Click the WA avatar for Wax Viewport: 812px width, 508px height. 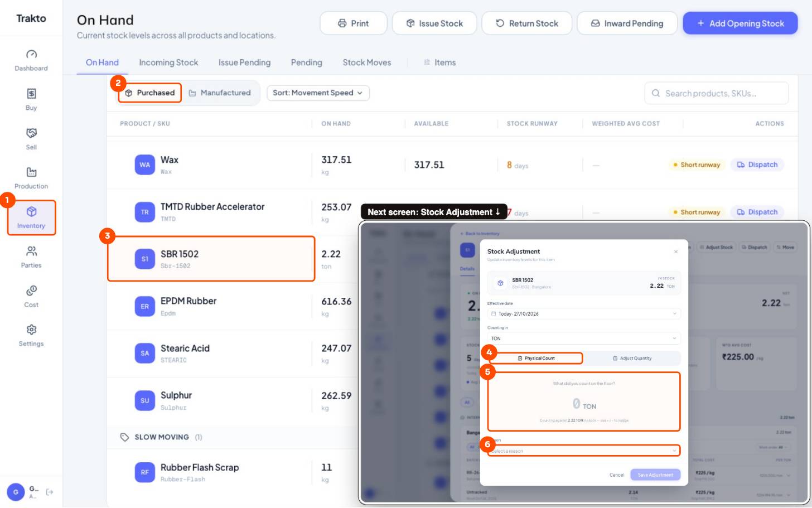(145, 165)
